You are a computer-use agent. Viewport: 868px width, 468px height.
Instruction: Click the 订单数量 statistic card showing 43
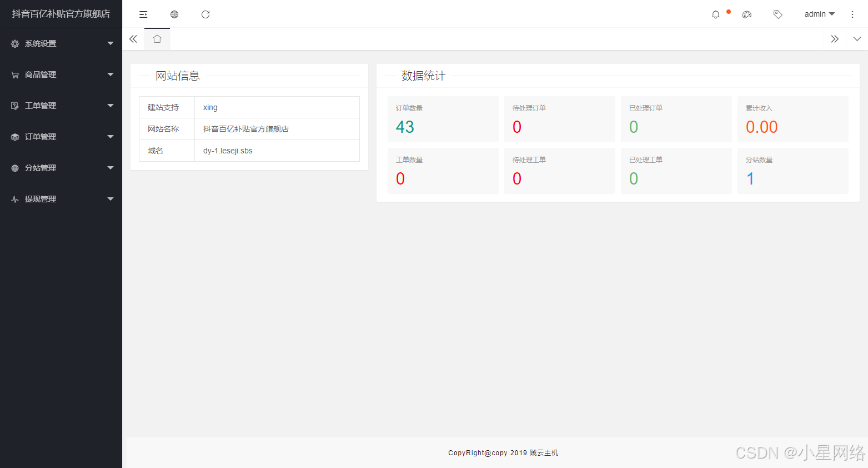[443, 119]
